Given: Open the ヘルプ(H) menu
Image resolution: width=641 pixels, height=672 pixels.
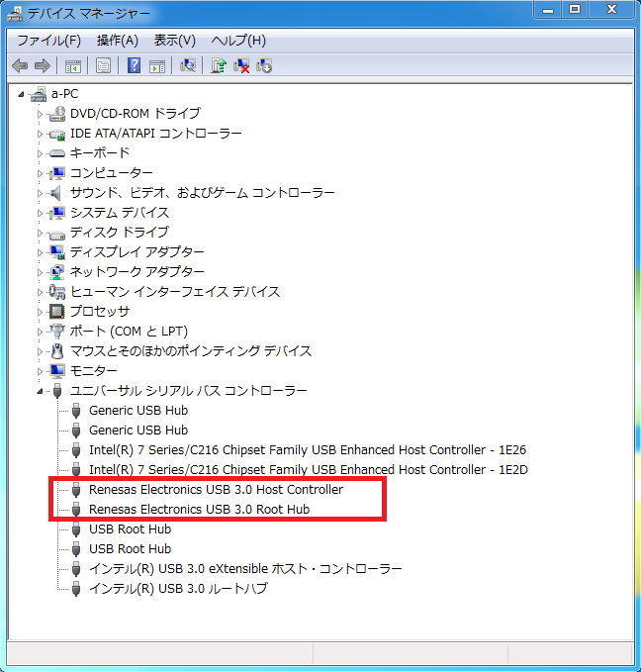Looking at the screenshot, I should click(x=238, y=41).
